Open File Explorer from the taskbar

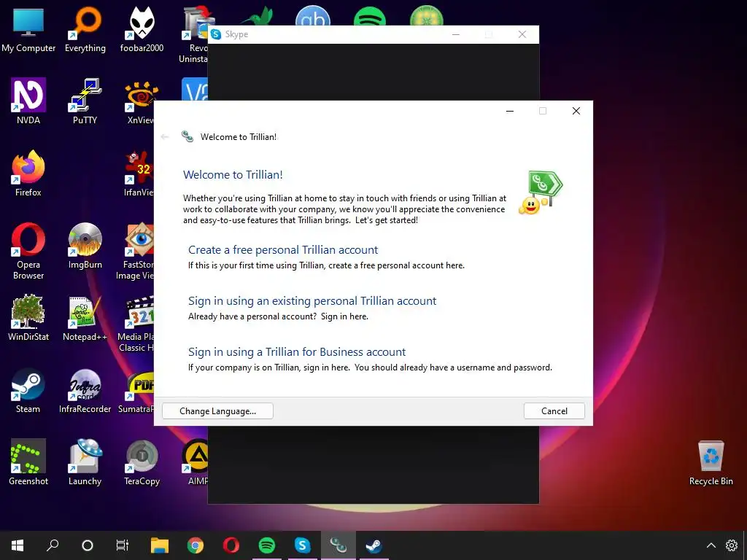160,545
